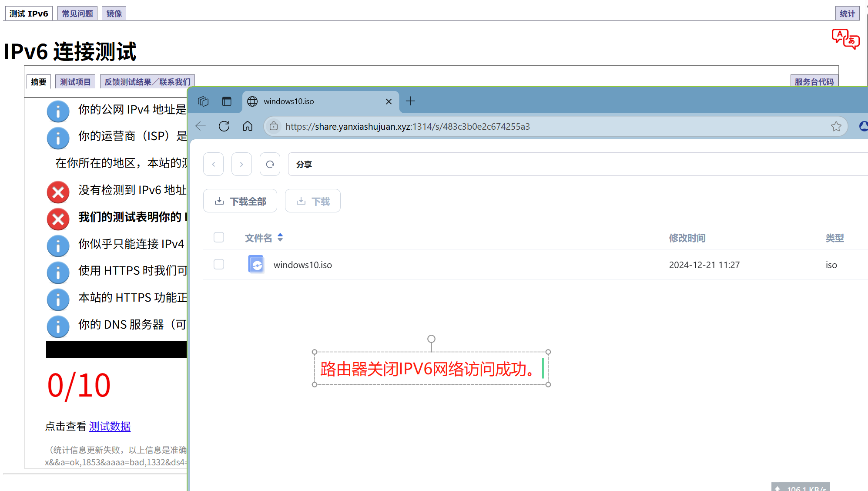Select the windows10.iso browser tab
This screenshot has width=868, height=491.
tap(320, 101)
